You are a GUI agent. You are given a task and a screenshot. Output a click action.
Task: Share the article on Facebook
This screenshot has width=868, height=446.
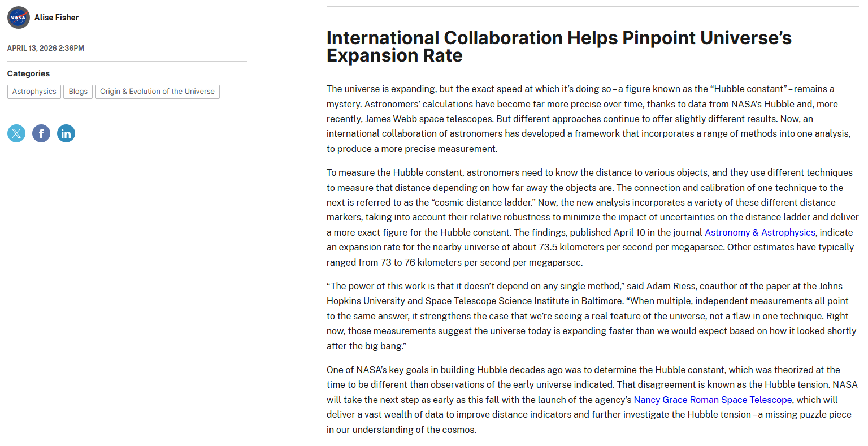(41, 133)
